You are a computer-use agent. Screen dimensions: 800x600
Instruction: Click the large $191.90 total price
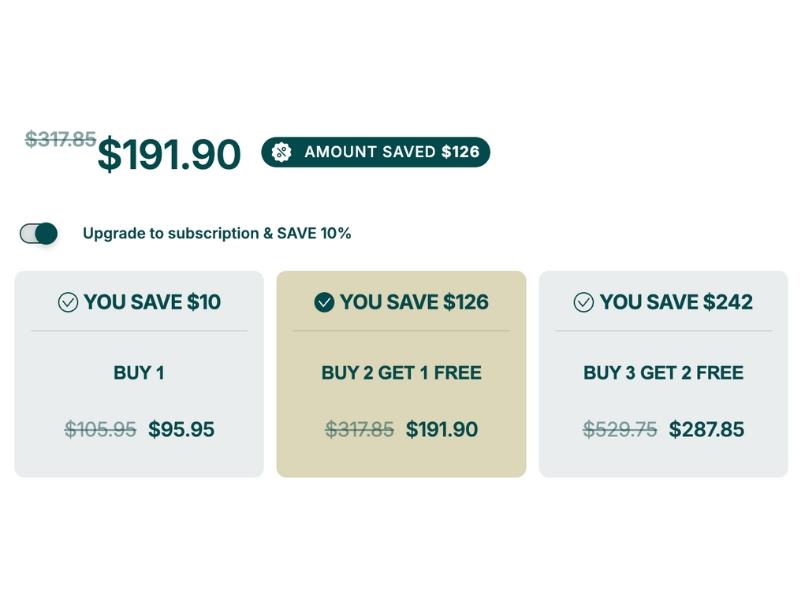click(x=169, y=155)
